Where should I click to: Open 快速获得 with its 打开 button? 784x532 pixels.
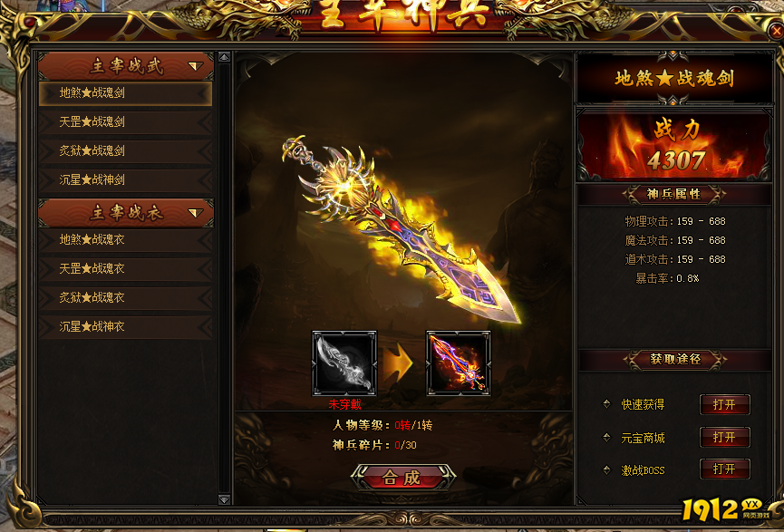[x=724, y=404]
